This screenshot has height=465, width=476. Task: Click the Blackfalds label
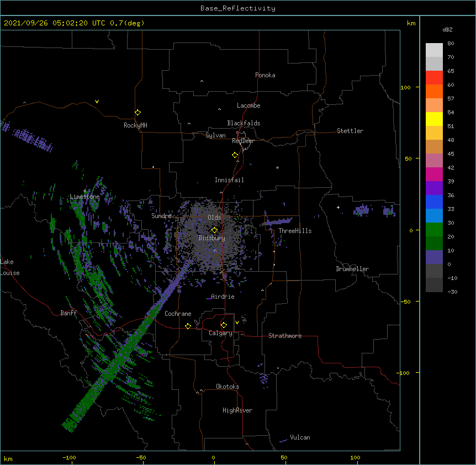[x=244, y=123]
